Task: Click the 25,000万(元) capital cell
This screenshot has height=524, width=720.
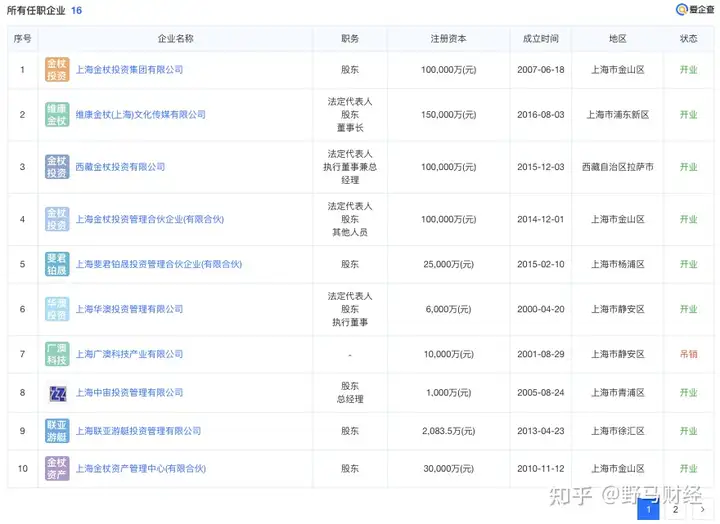Action: (449, 264)
